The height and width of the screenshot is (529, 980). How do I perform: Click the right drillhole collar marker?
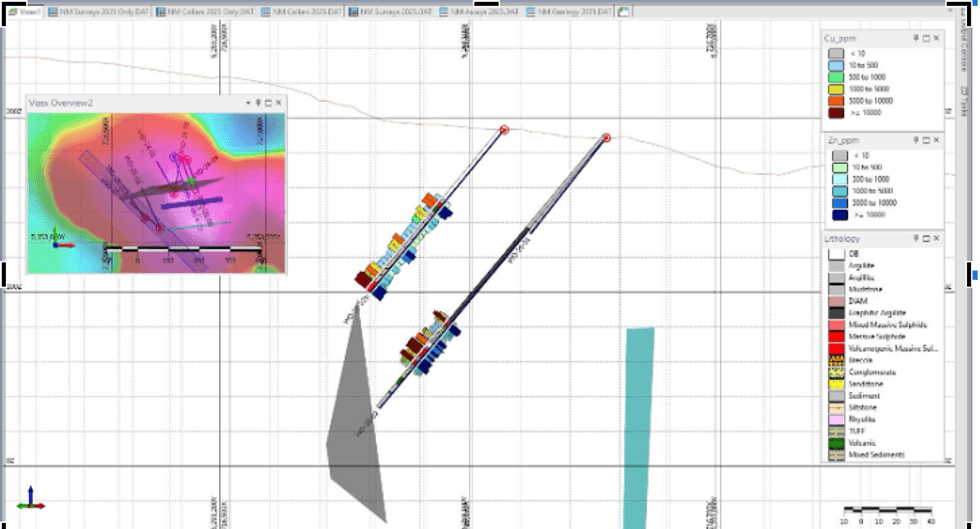(x=606, y=137)
